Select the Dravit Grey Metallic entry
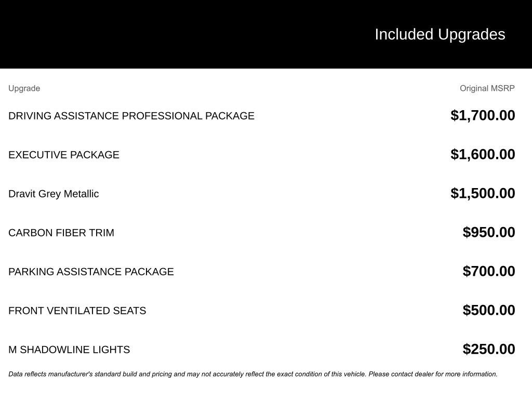The width and height of the screenshot is (532, 399). coord(54,194)
